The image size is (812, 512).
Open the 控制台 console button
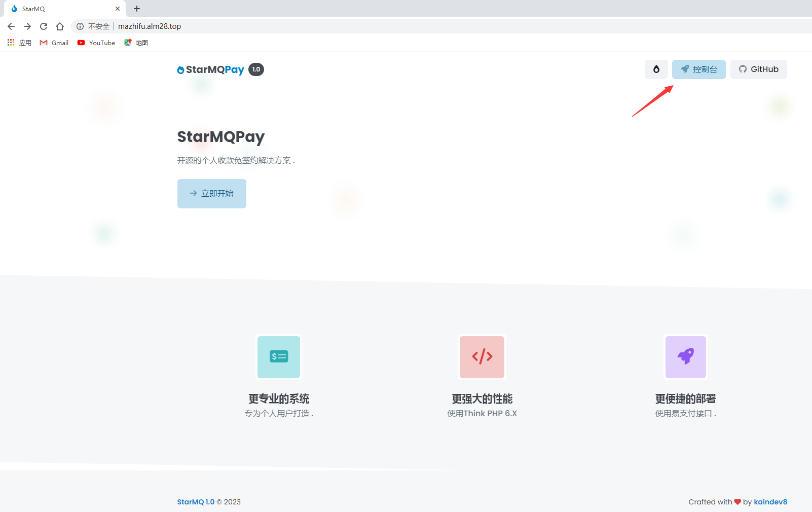pyautogui.click(x=698, y=69)
